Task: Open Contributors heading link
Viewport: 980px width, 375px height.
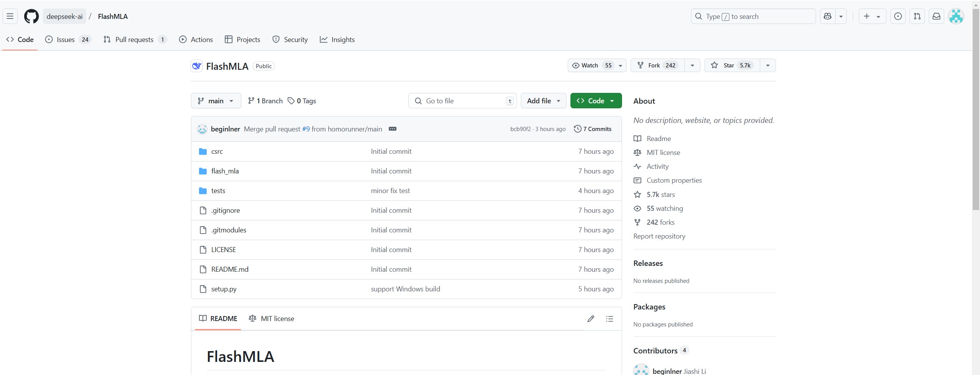Action: tap(661, 351)
